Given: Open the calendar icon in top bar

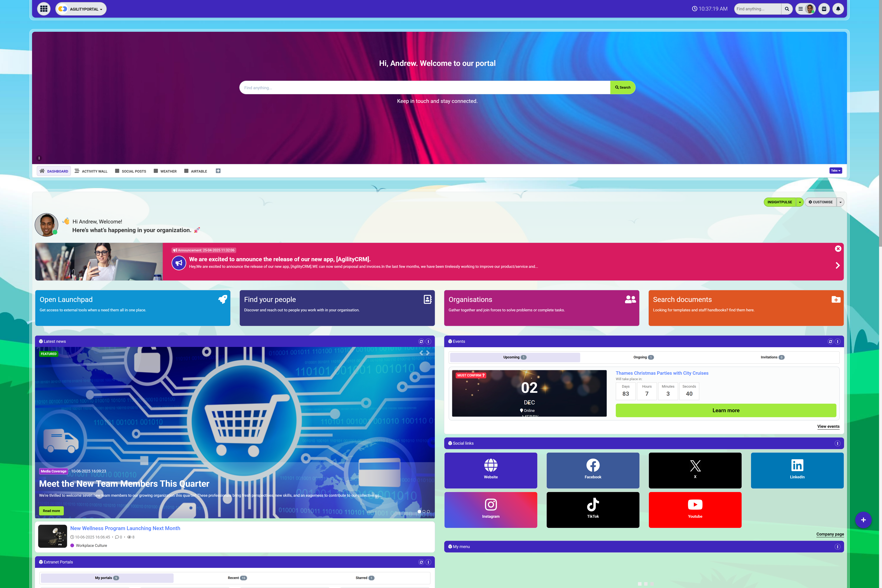Looking at the screenshot, I should (824, 9).
